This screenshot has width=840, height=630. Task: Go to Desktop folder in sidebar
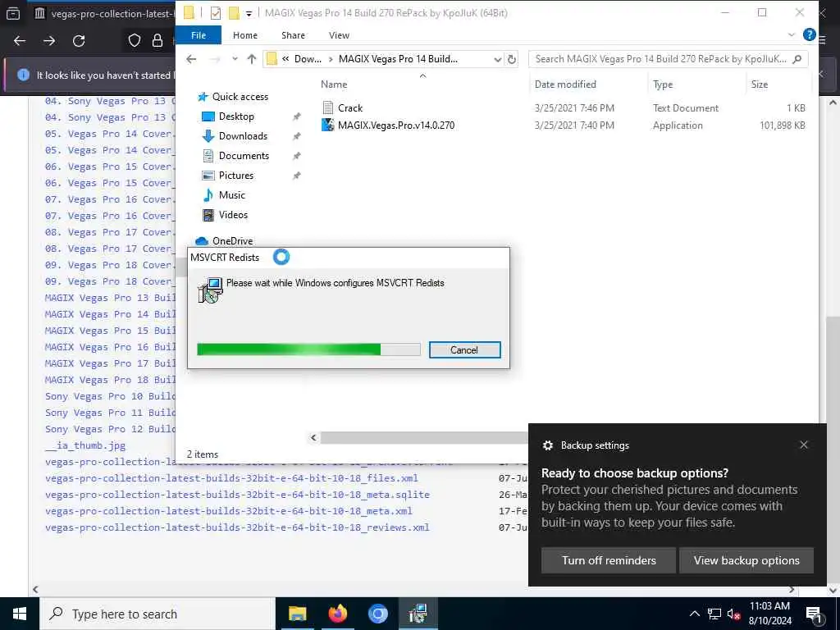tap(235, 116)
